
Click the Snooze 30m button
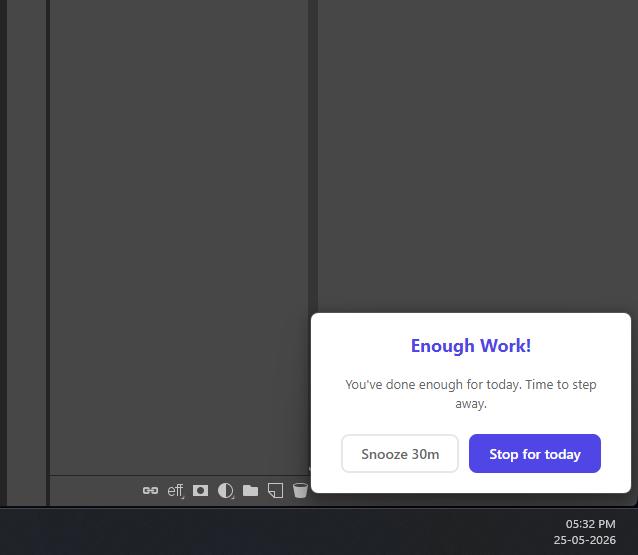coord(400,454)
